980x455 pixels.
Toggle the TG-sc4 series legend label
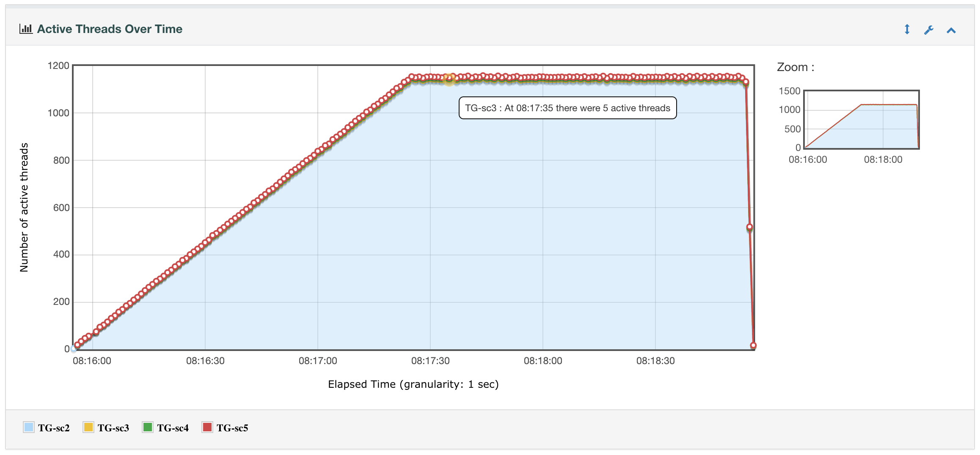173,428
